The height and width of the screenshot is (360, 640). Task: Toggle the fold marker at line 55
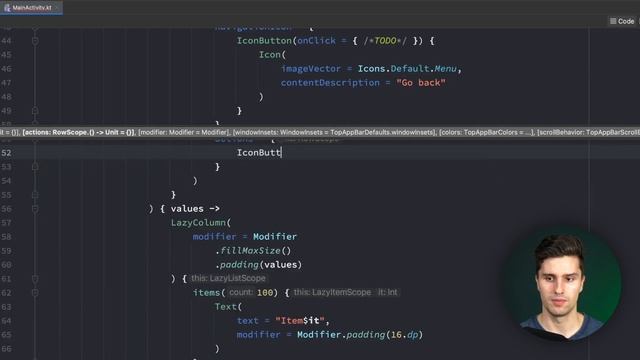35,195
